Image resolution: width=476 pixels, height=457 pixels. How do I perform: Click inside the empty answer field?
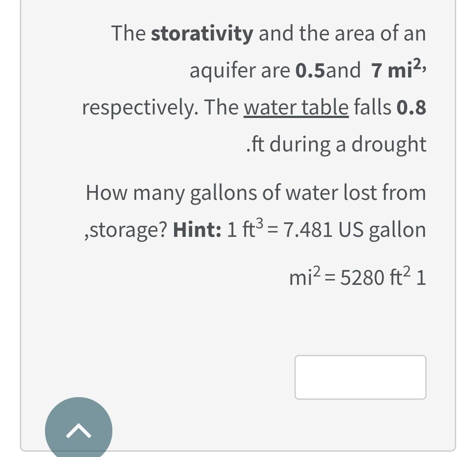point(360,377)
